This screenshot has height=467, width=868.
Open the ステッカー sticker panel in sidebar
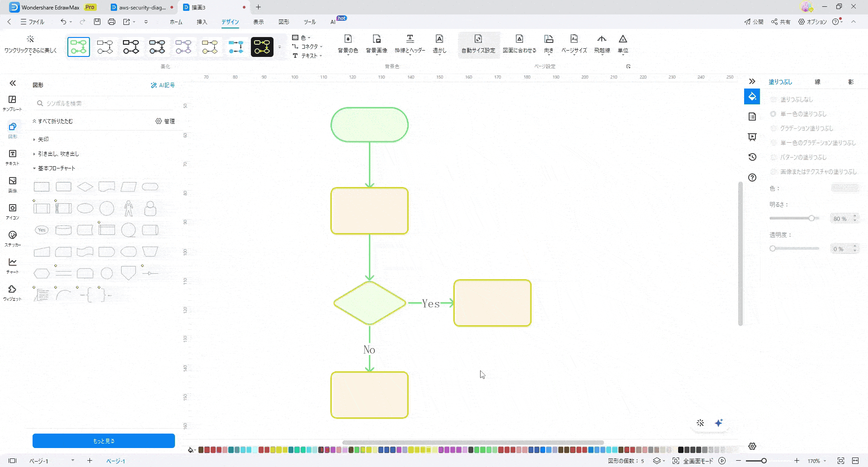click(x=13, y=238)
